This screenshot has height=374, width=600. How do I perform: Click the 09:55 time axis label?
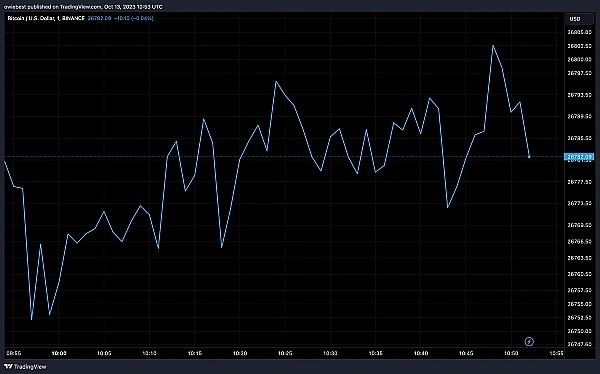click(13, 353)
